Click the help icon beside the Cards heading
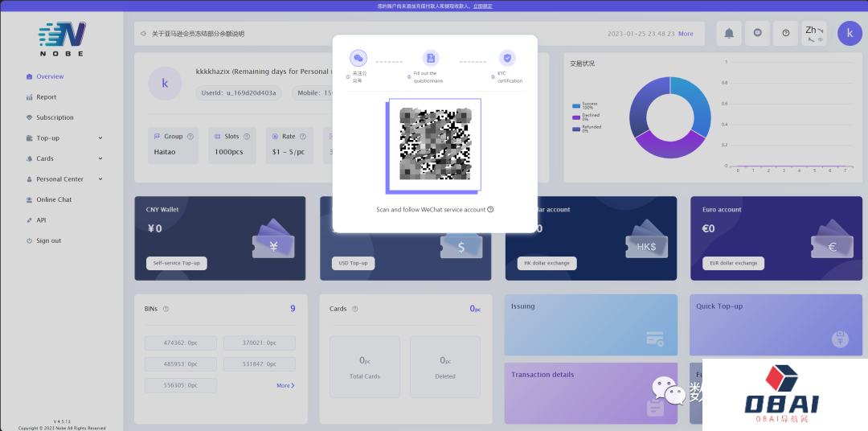Screen dimensions: 868x431 [355, 309]
